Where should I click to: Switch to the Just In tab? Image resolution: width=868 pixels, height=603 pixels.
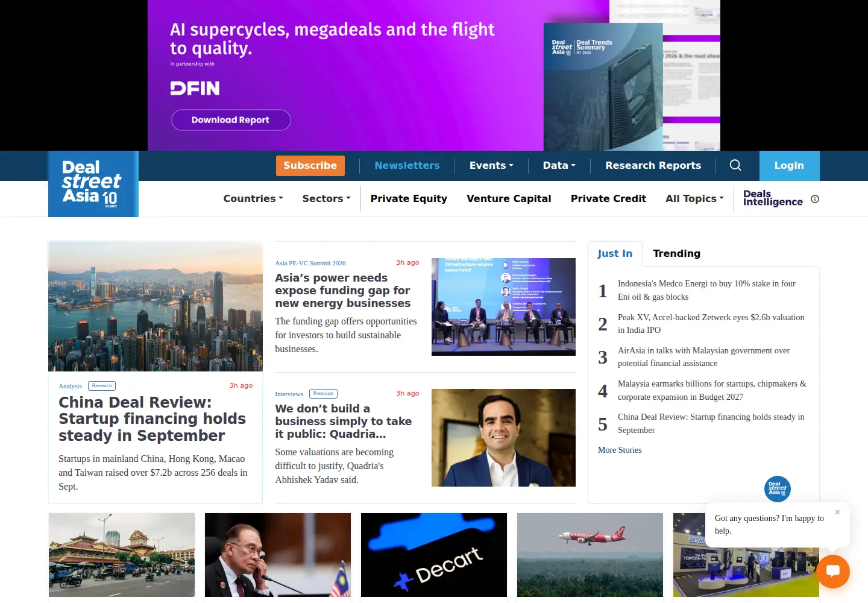(615, 253)
